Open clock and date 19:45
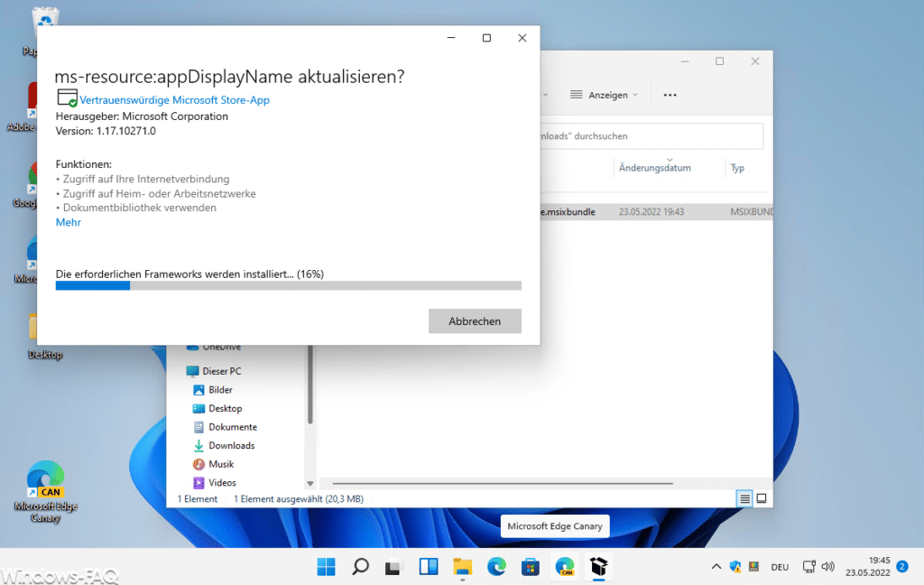The image size is (924, 585). [x=867, y=567]
